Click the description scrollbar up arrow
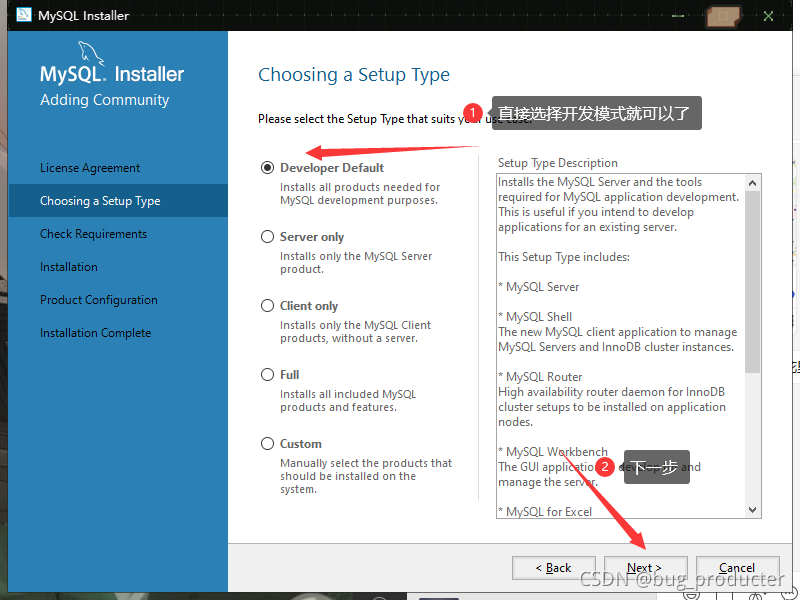 (753, 183)
